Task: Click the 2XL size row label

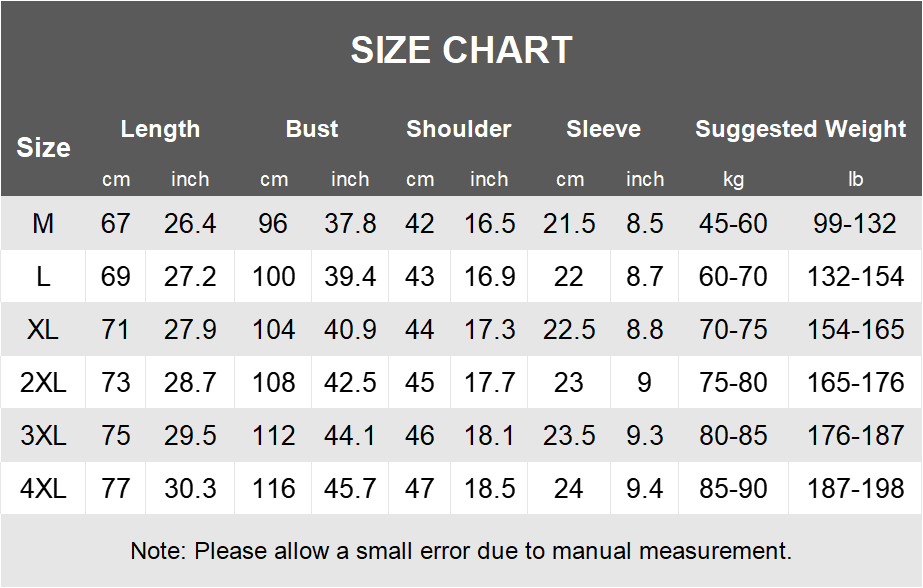Action: (43, 383)
